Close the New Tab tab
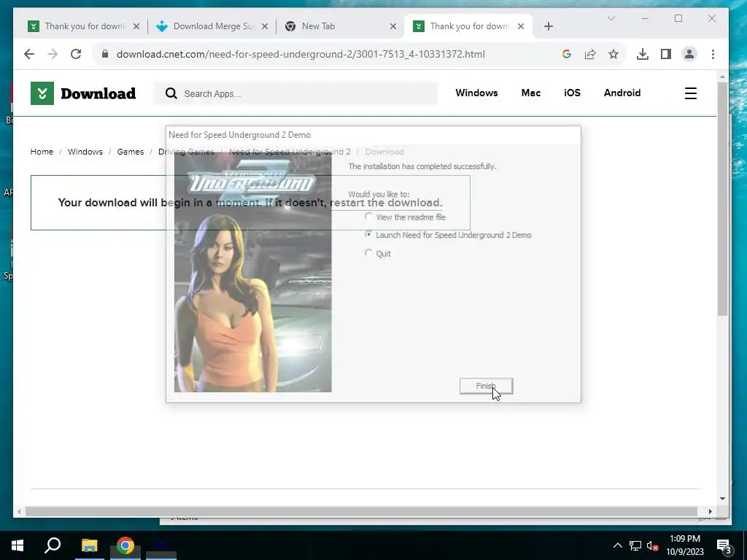 click(x=393, y=26)
